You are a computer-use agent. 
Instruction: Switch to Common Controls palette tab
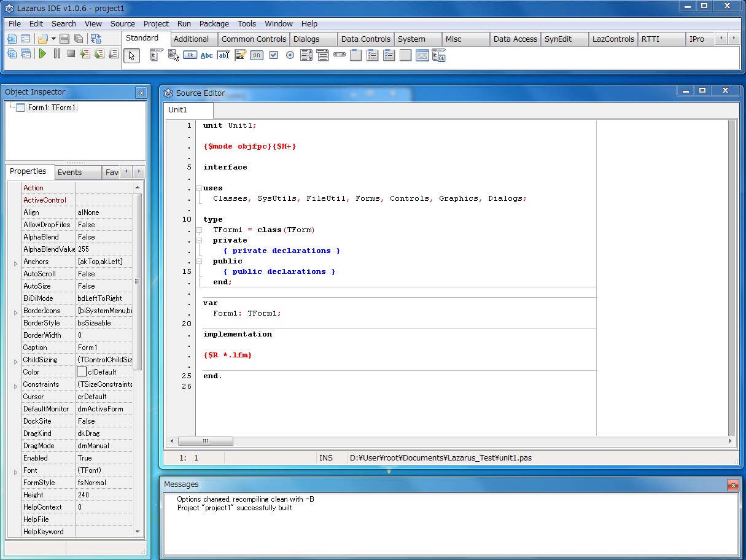point(254,39)
